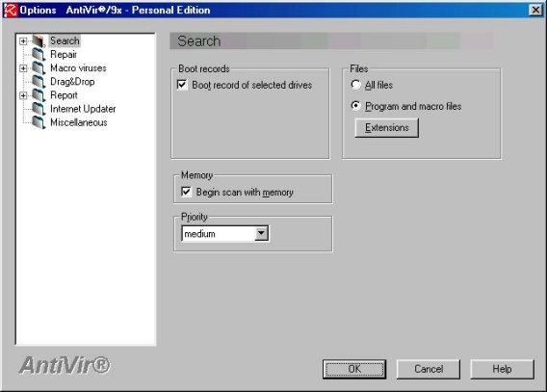Image resolution: width=547 pixels, height=392 pixels.
Task: Open the Extensions button
Action: [x=386, y=128]
